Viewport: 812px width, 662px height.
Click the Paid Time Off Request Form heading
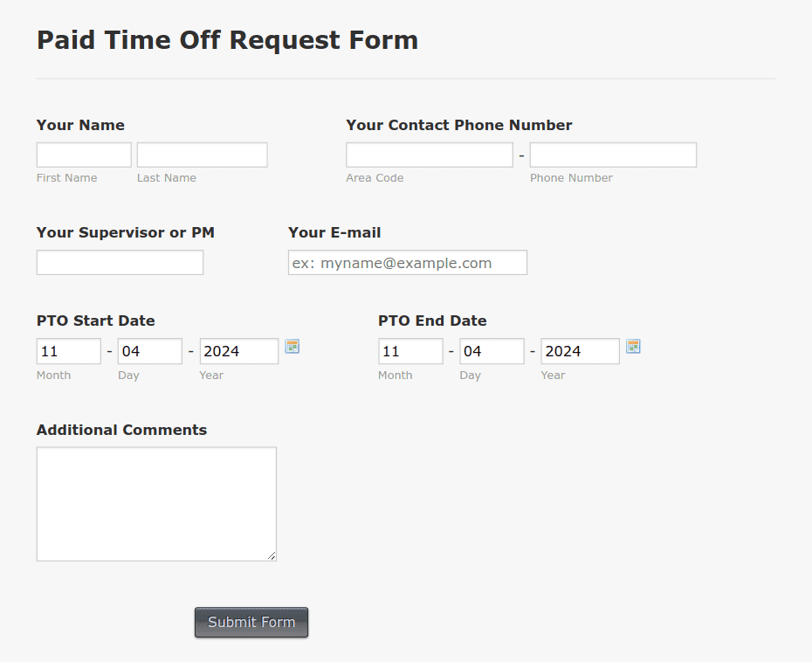[x=227, y=39]
